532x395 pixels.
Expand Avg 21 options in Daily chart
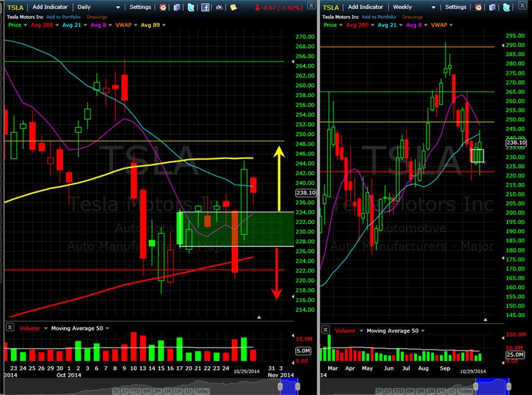[x=85, y=25]
